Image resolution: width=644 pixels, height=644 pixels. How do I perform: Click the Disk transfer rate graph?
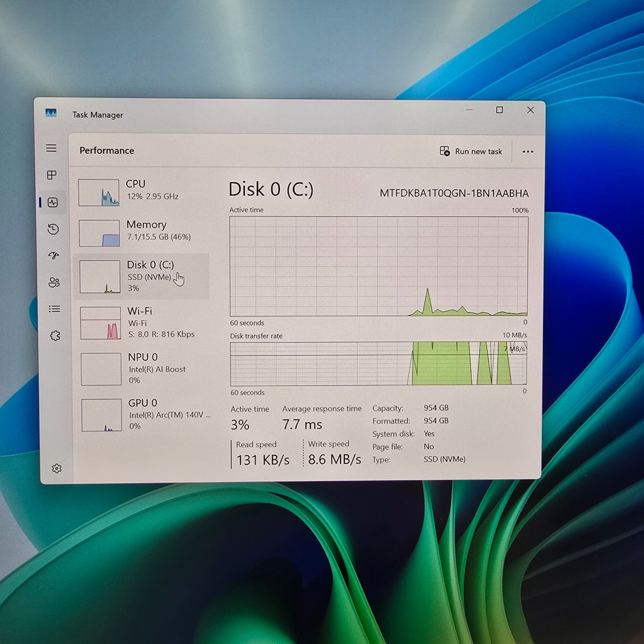[x=378, y=364]
